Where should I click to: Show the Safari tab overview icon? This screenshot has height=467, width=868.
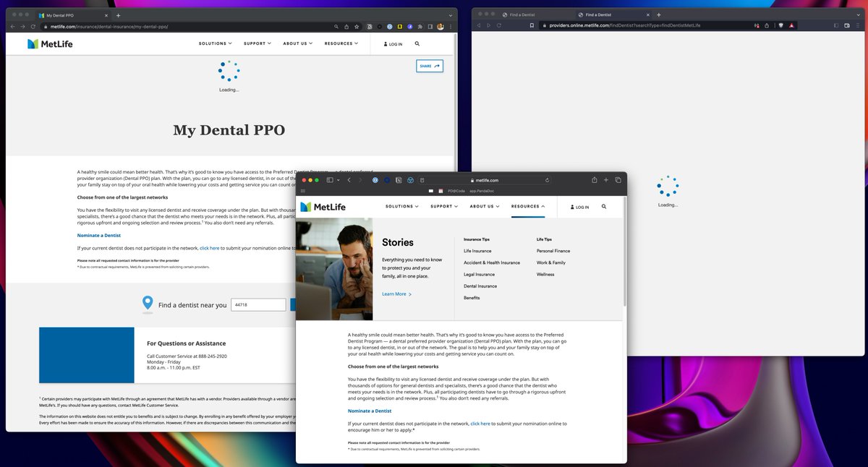pos(618,180)
